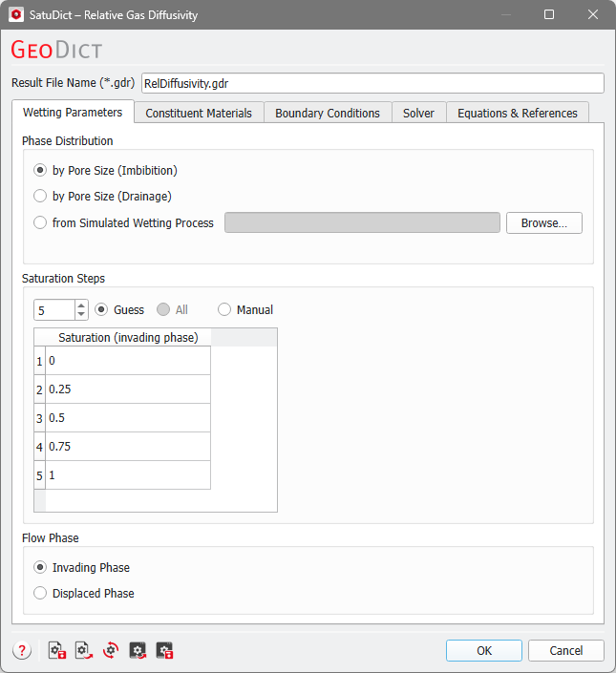The height and width of the screenshot is (673, 616).
Task: Maximize the SatuDict dialog window
Action: click(549, 14)
